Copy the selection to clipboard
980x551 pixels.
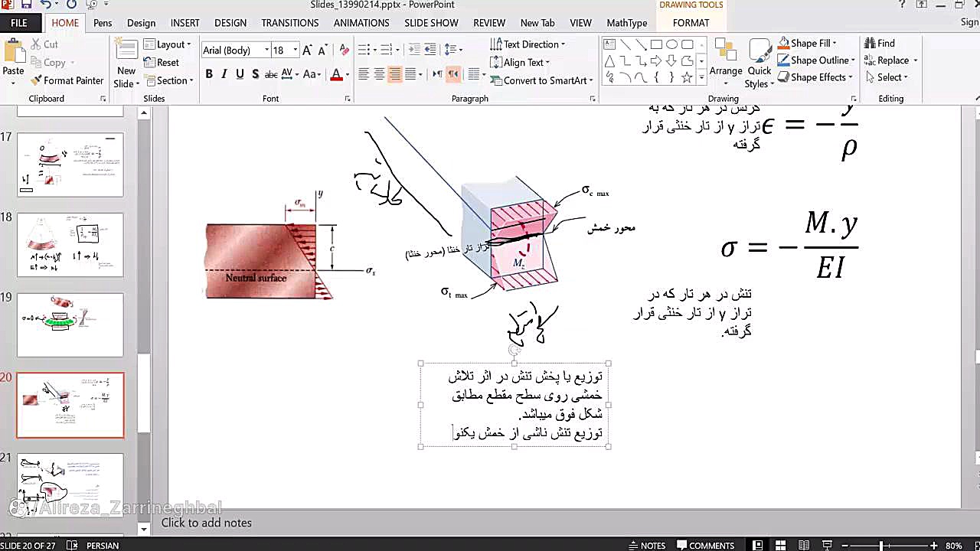pos(47,63)
